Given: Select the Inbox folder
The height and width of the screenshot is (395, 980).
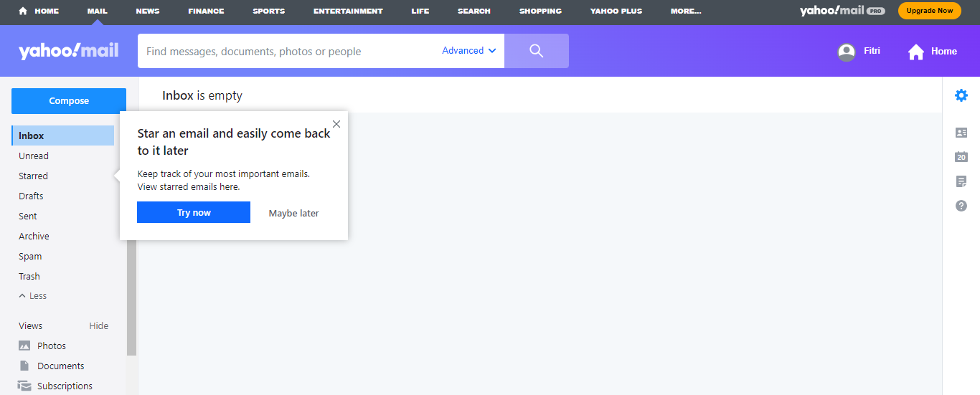Looking at the screenshot, I should 63,135.
